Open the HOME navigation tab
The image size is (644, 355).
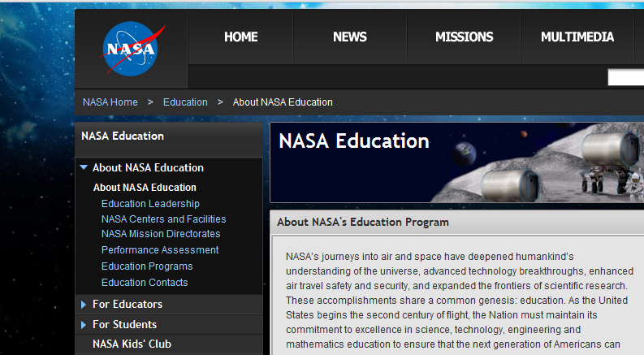[241, 37]
